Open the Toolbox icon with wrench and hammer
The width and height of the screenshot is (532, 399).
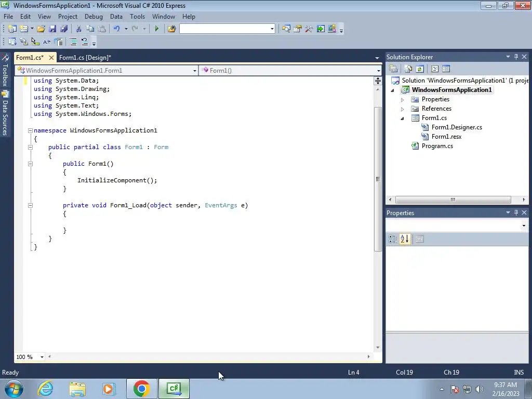[309, 29]
